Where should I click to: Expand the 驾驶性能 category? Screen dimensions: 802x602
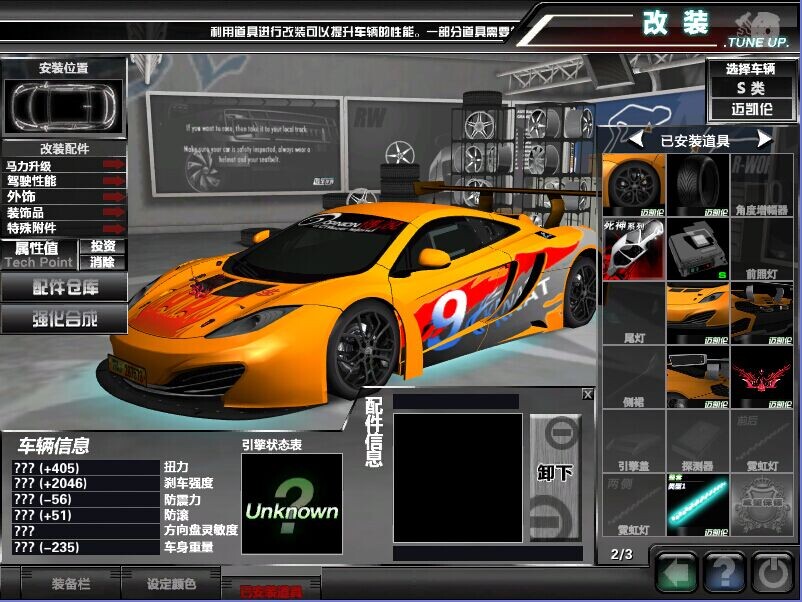(65, 181)
